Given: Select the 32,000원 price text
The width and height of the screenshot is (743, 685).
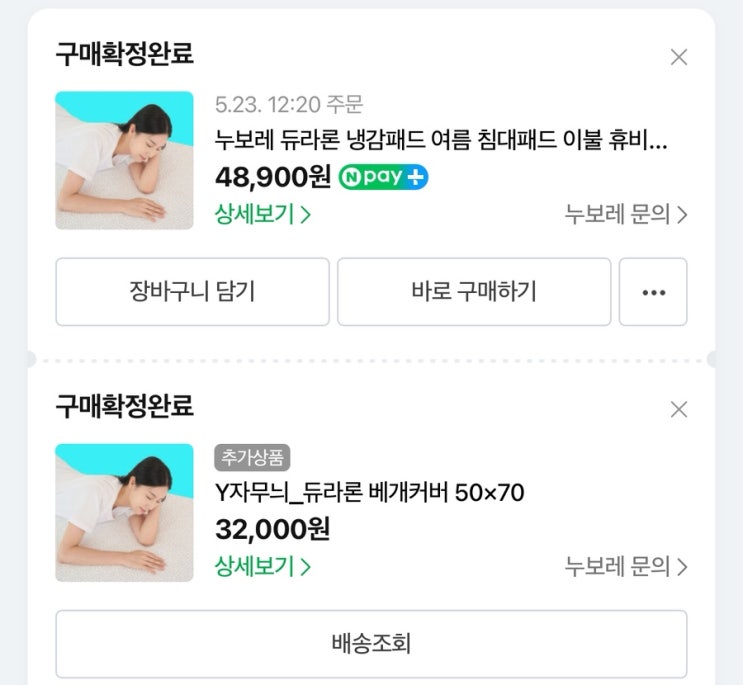Looking at the screenshot, I should tap(272, 529).
